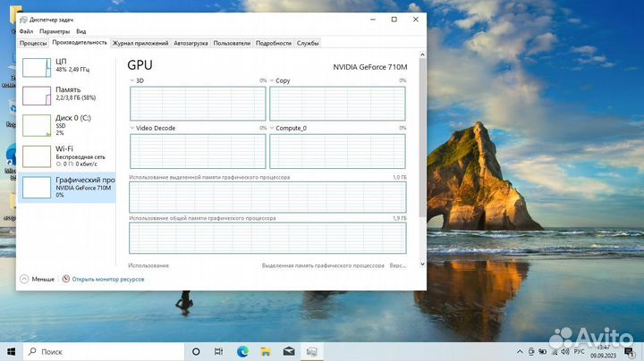Open the Подробности tab

(x=274, y=43)
